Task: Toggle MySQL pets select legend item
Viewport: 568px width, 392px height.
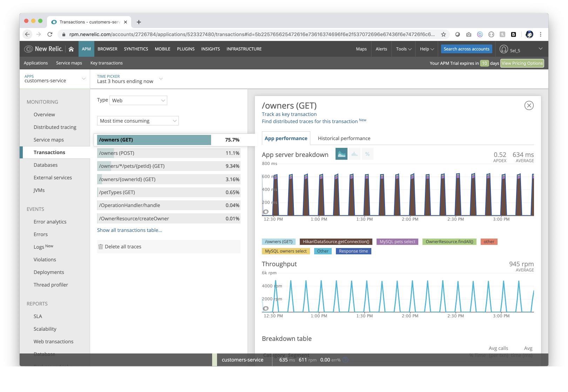Action: [x=397, y=242]
